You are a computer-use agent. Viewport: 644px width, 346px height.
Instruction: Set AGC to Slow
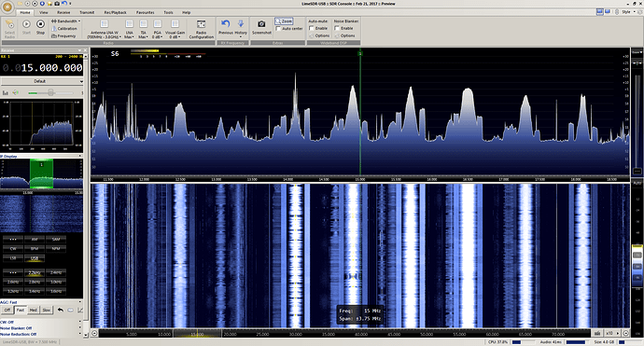pos(47,310)
